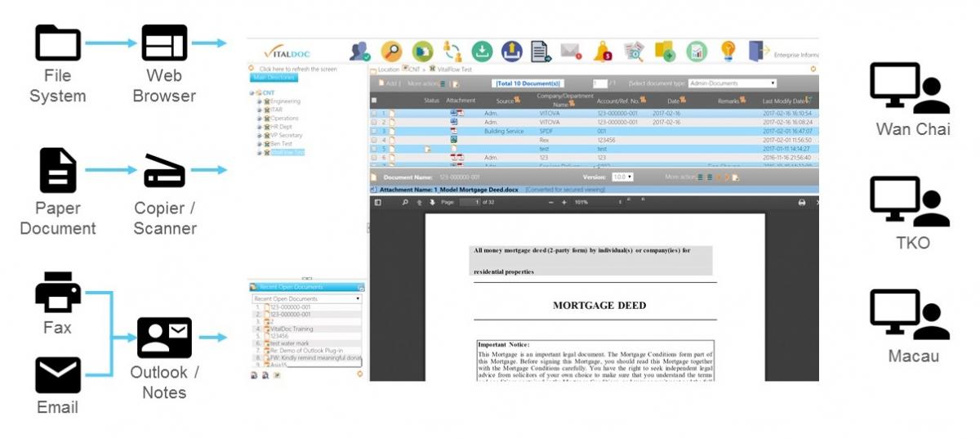Click the blue upload icon in toolbar
This screenshot has height=439, width=980.
click(512, 51)
